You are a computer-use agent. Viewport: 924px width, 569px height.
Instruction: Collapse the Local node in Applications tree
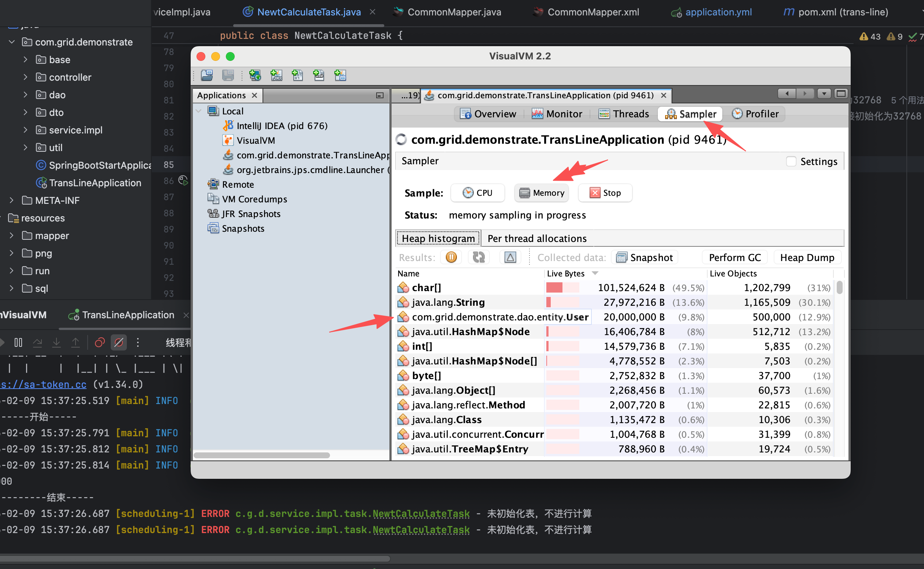pyautogui.click(x=199, y=111)
